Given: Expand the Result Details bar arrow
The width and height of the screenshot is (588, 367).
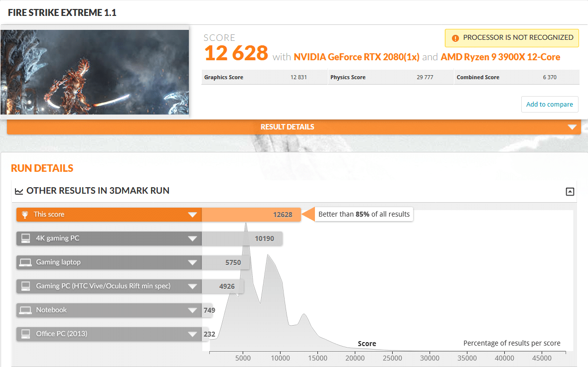Looking at the screenshot, I should (x=572, y=127).
